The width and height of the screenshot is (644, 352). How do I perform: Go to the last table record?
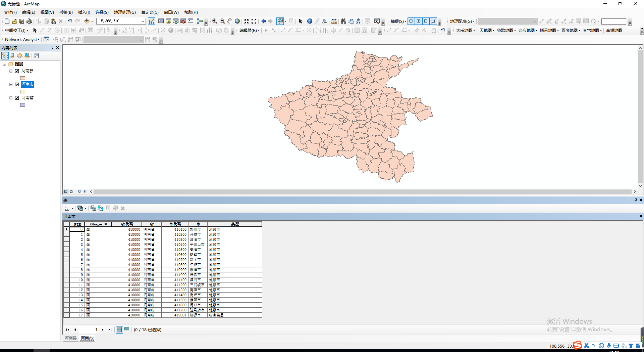pyautogui.click(x=110, y=330)
